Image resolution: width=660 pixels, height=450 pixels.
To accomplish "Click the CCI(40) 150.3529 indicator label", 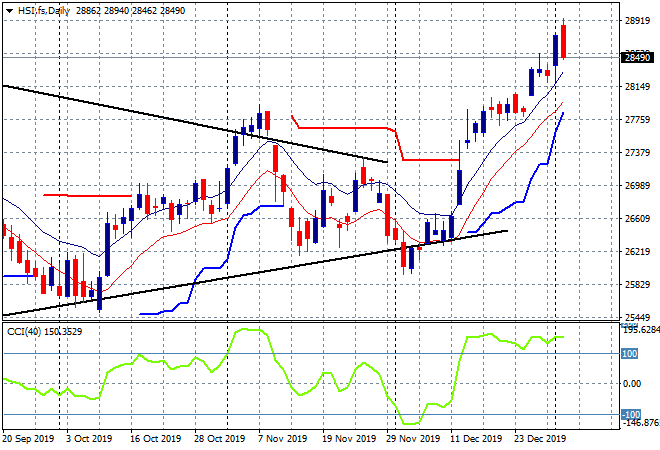I will point(45,332).
